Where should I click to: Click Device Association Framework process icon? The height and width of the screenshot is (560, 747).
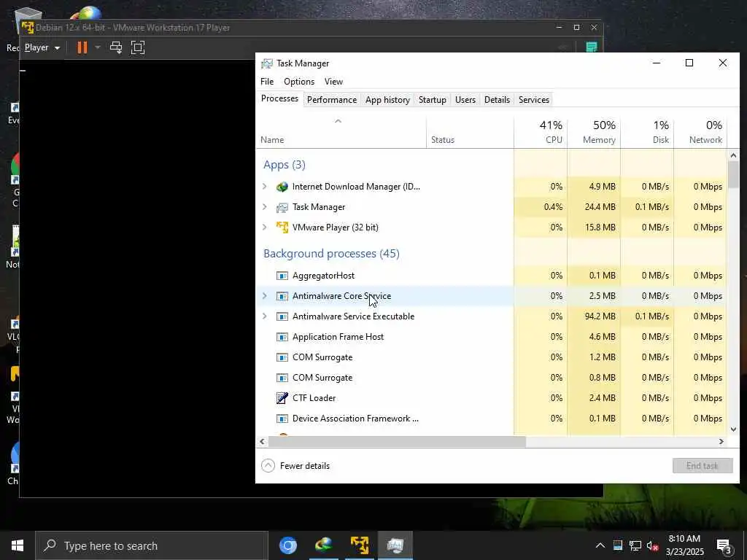[x=282, y=419]
